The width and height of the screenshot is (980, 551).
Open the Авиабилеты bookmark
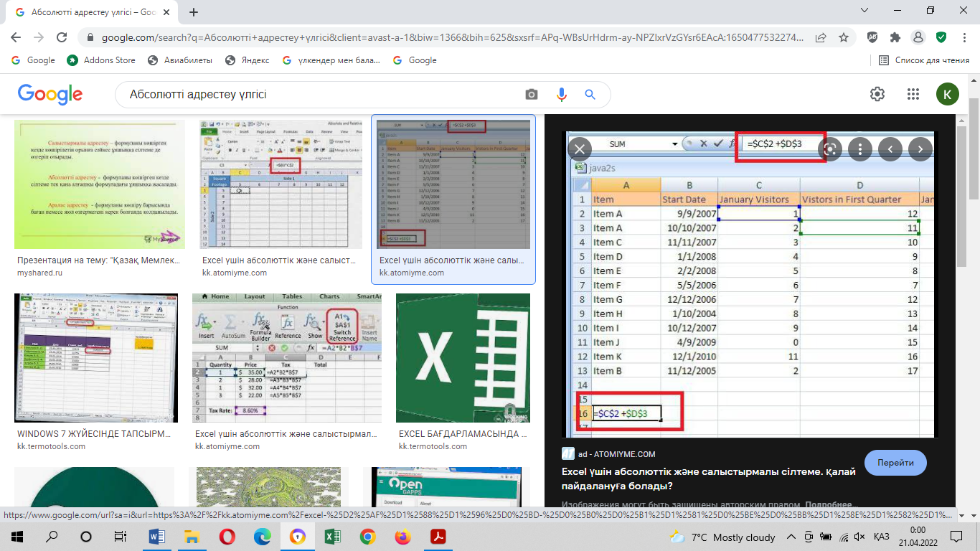pyautogui.click(x=180, y=60)
